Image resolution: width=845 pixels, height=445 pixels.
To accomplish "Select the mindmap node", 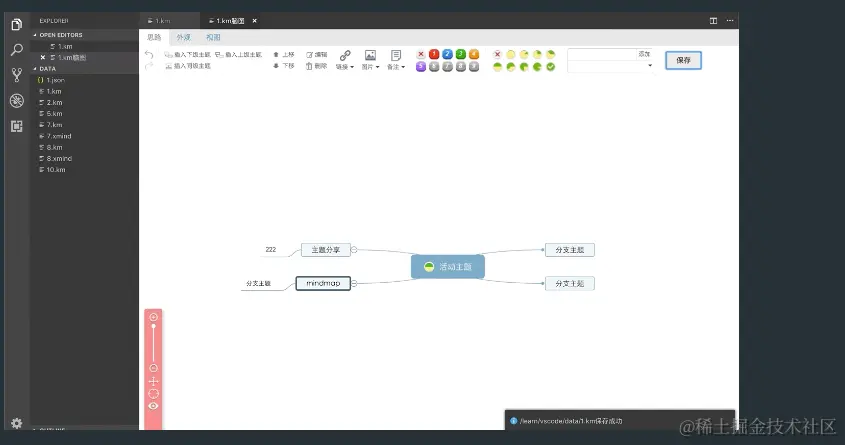I will (323, 283).
